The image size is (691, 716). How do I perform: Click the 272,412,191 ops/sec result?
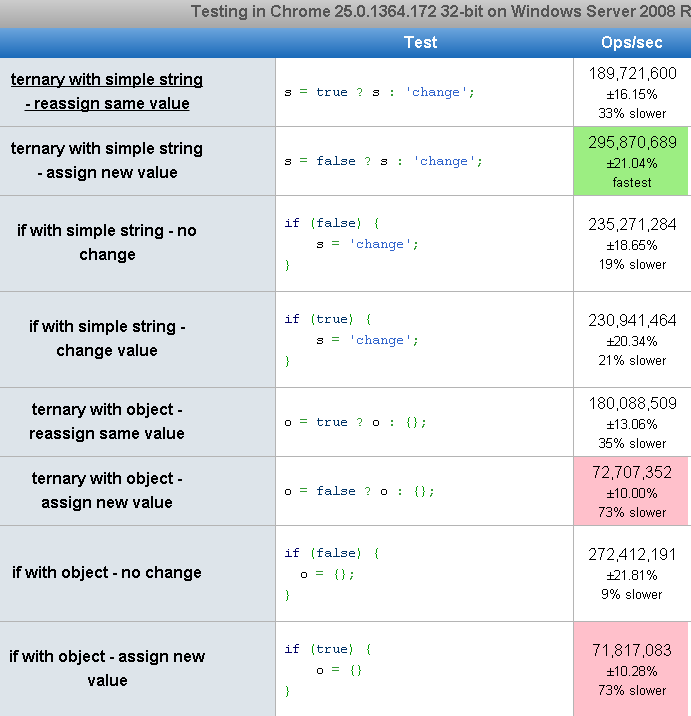[632, 554]
